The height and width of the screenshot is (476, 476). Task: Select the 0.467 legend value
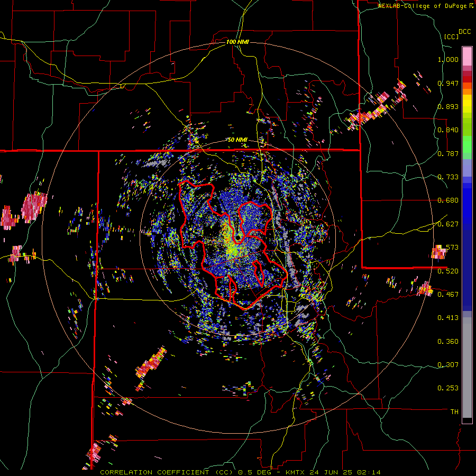point(448,294)
